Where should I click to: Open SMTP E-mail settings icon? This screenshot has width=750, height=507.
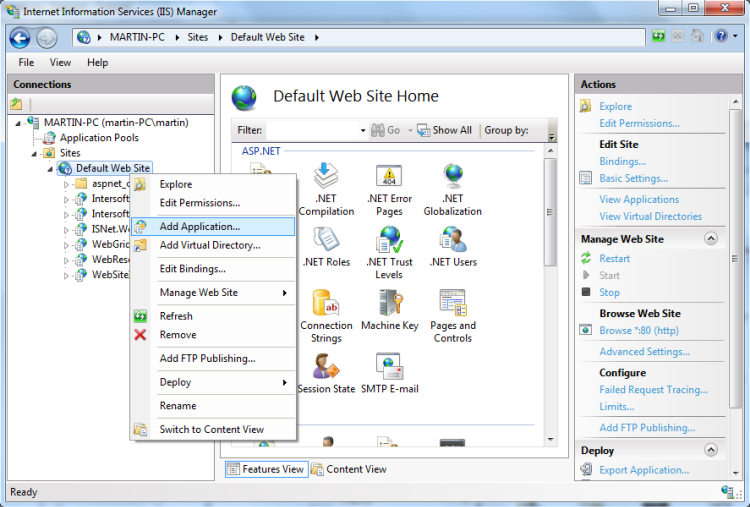click(x=389, y=366)
